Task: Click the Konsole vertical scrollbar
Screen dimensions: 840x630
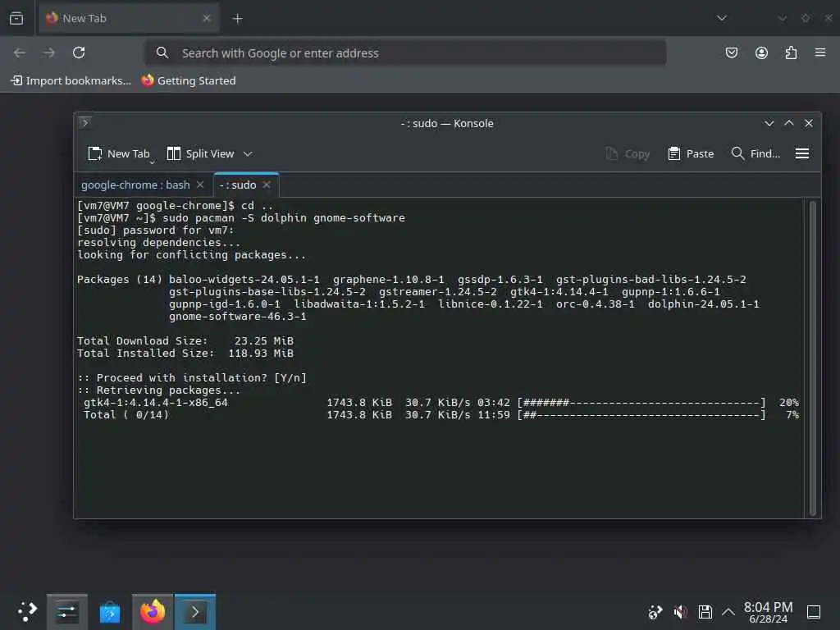Action: pos(813,358)
